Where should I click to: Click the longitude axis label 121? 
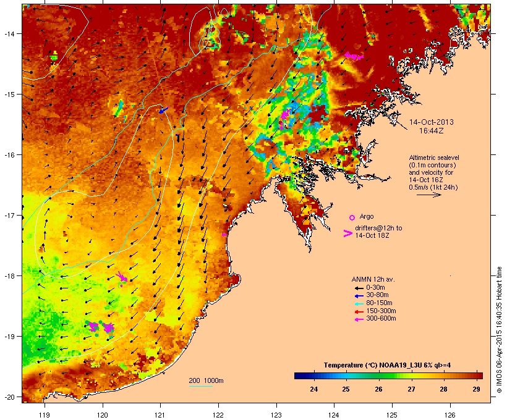[x=160, y=415]
